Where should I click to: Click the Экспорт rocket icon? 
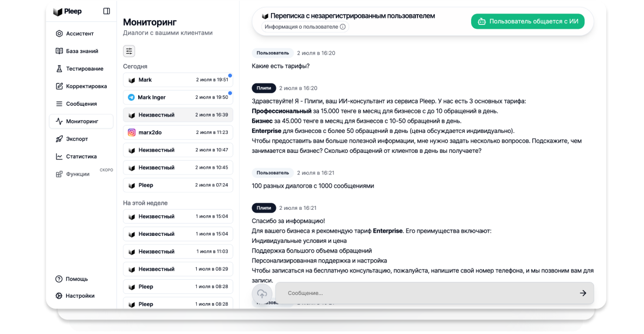coord(59,139)
